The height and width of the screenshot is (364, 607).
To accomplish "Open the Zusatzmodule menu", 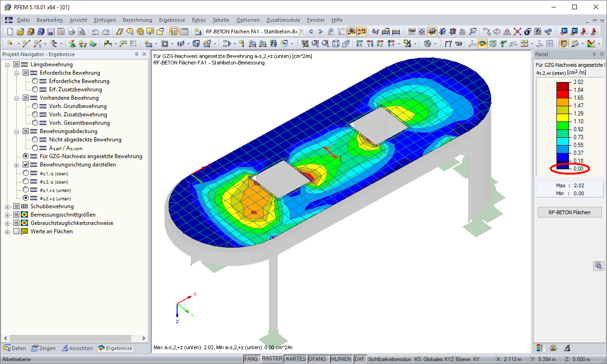I will (x=283, y=20).
